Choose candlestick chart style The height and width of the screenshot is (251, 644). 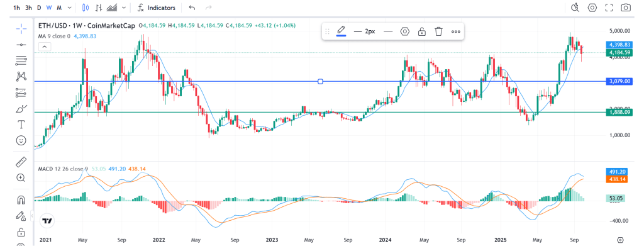pos(86,8)
